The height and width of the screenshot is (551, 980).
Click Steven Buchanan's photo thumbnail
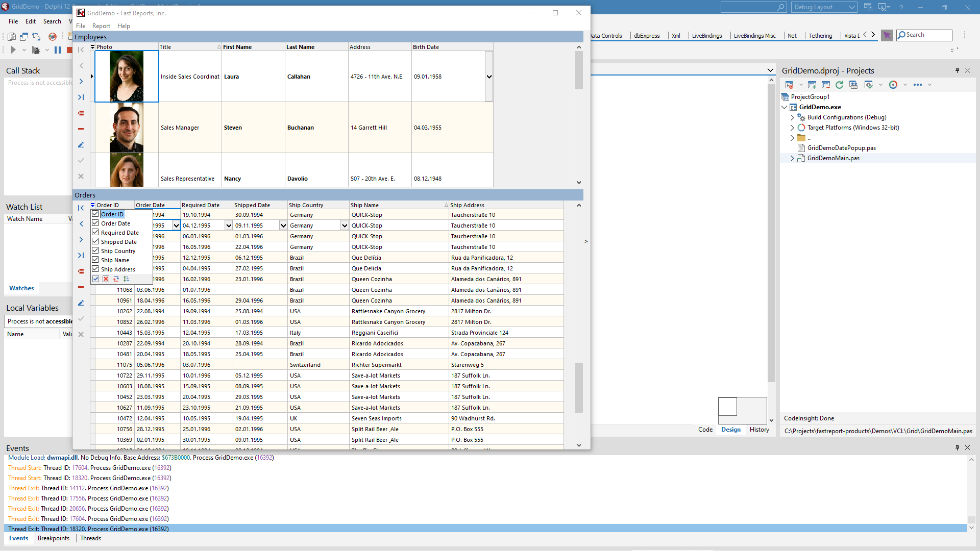127,128
